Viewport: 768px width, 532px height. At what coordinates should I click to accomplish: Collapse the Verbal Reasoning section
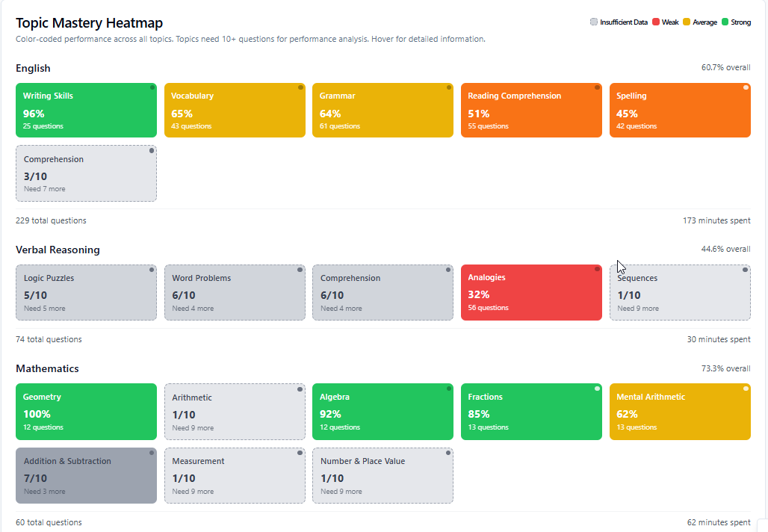pyautogui.click(x=58, y=250)
